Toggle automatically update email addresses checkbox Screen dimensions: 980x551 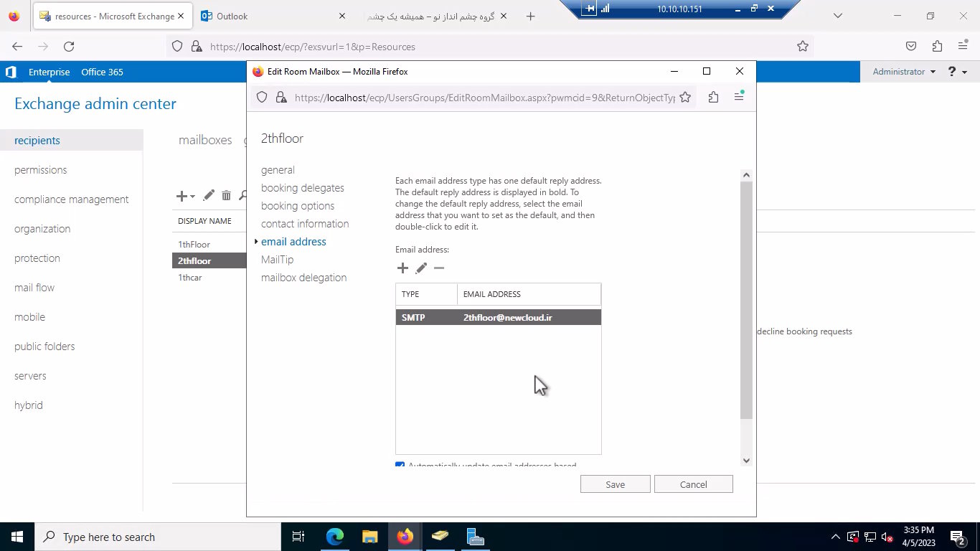[x=400, y=466]
